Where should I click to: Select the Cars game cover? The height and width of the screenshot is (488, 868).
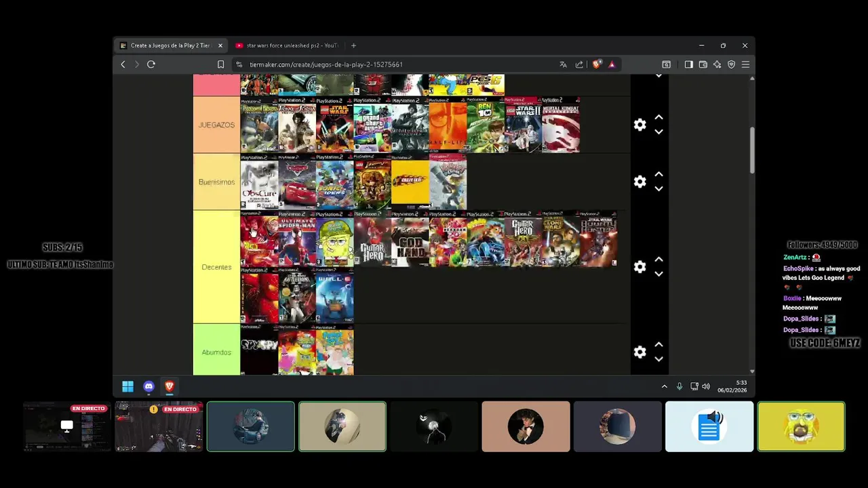(x=297, y=182)
